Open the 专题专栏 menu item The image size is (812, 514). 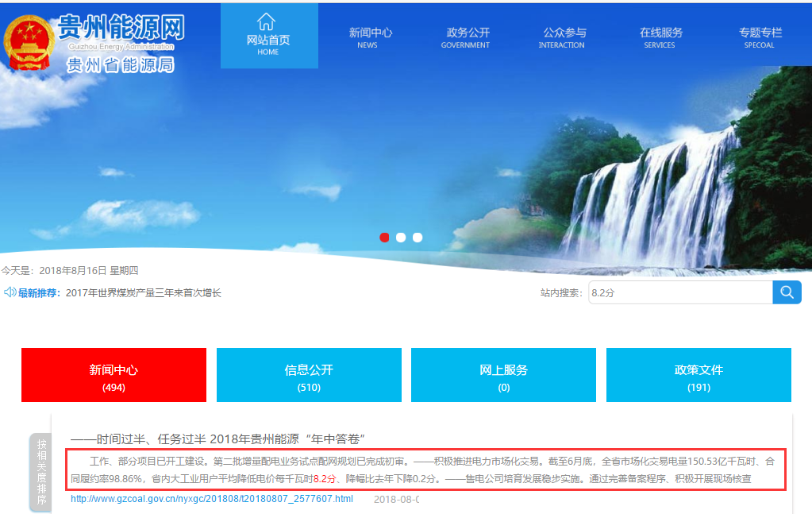point(760,37)
